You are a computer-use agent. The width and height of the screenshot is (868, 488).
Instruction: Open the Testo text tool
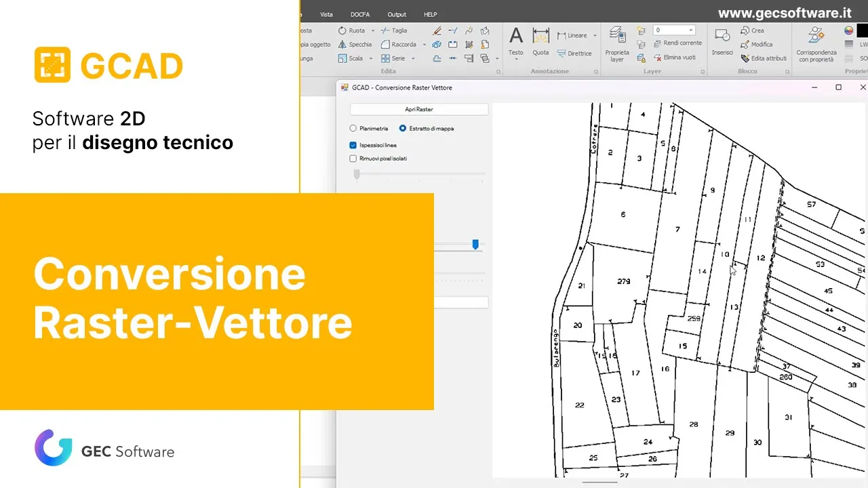516,42
